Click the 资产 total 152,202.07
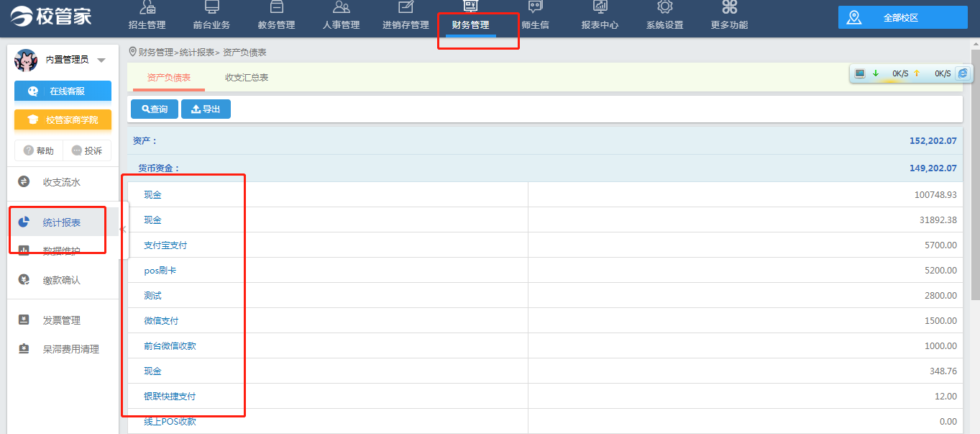The image size is (980, 434). tap(933, 141)
